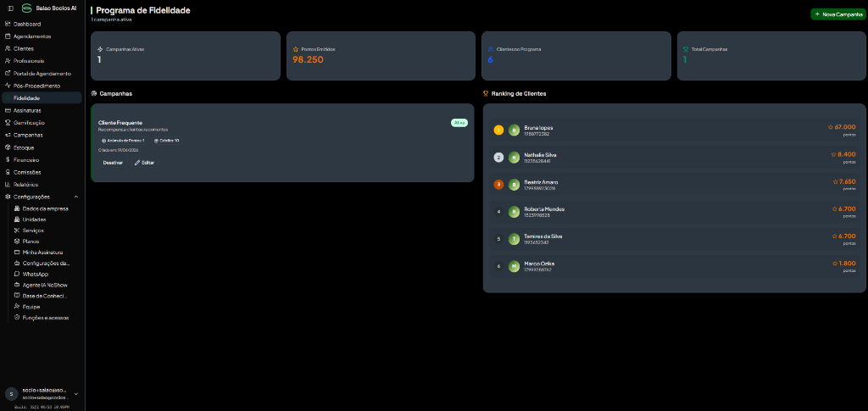Collapse the Configurações submenu chevron
Screen dimensions: 868x411
tap(75, 197)
